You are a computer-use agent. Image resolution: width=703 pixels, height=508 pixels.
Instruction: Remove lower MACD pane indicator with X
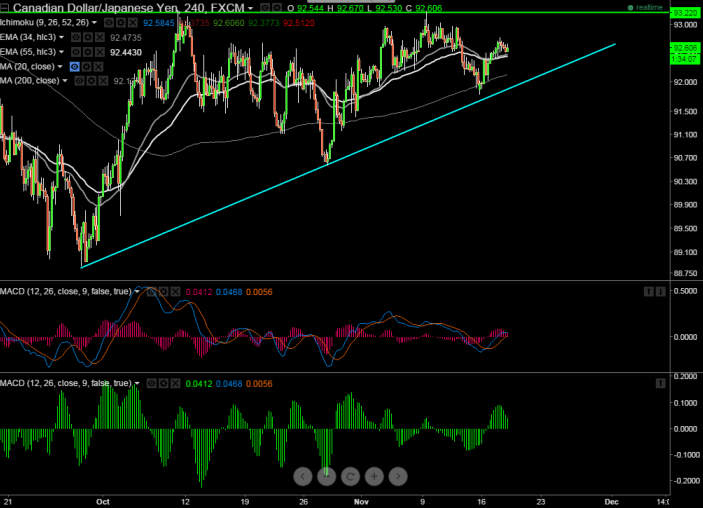click(x=175, y=383)
